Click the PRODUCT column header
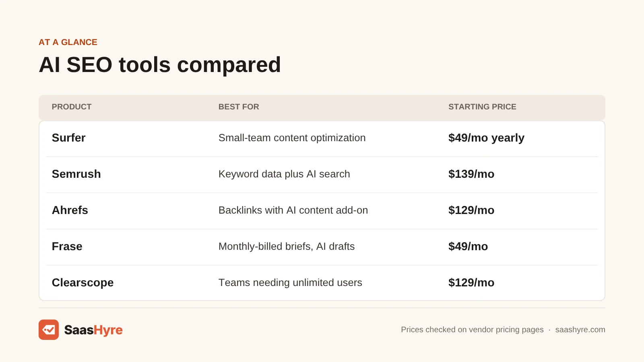 coord(72,107)
